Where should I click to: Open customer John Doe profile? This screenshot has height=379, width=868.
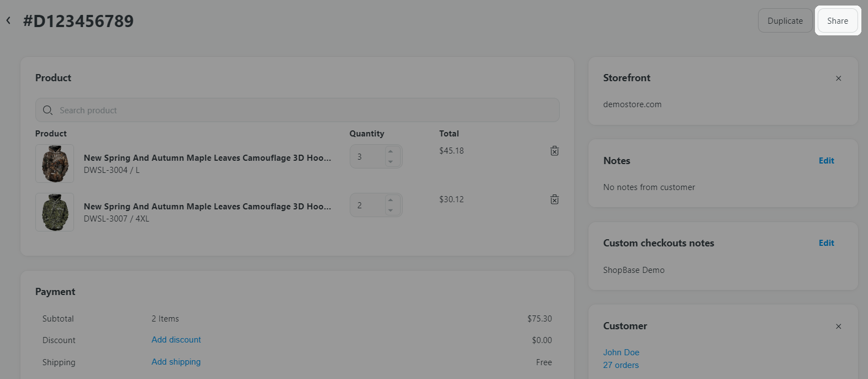click(621, 352)
